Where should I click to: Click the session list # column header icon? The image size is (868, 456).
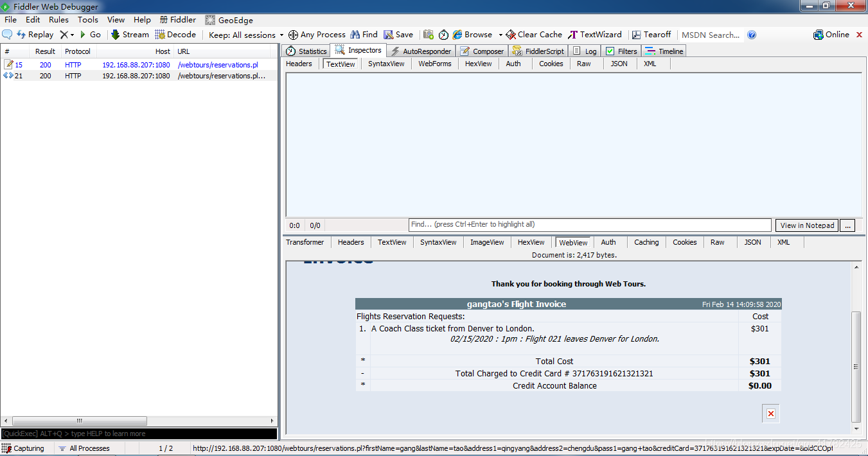click(7, 51)
